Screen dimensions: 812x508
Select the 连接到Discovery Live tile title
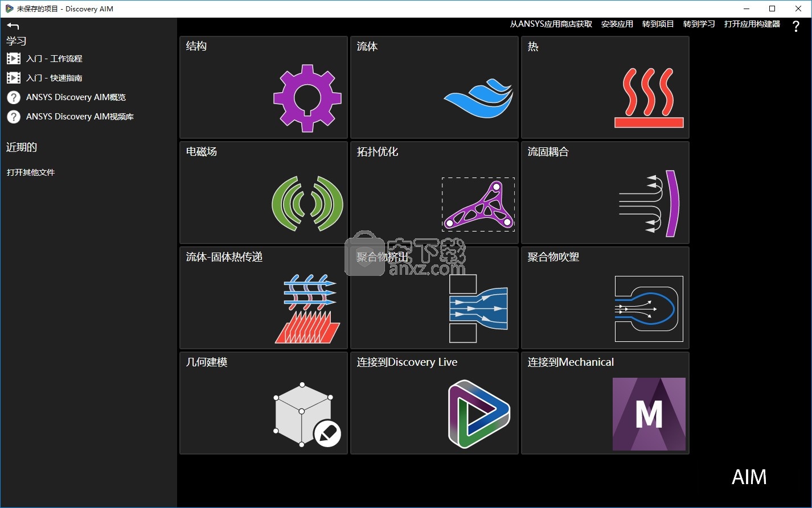(x=407, y=362)
